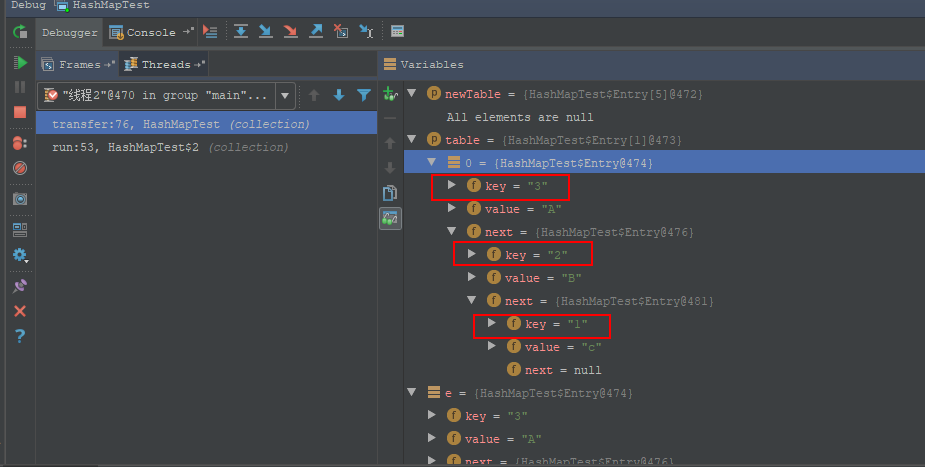View breakpoints icon in left sidebar
The width and height of the screenshot is (925, 467).
pyautogui.click(x=19, y=143)
